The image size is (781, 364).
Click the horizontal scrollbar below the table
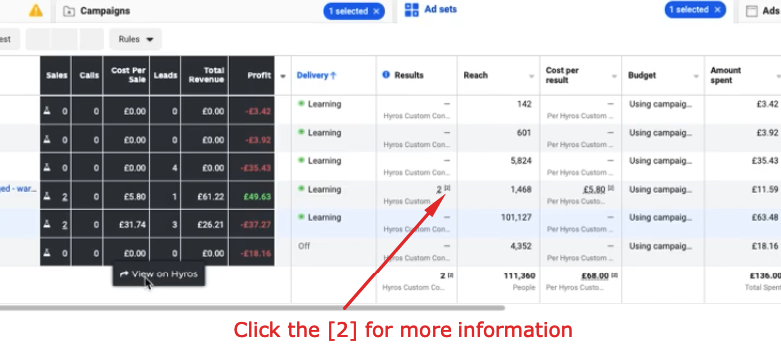[252, 308]
